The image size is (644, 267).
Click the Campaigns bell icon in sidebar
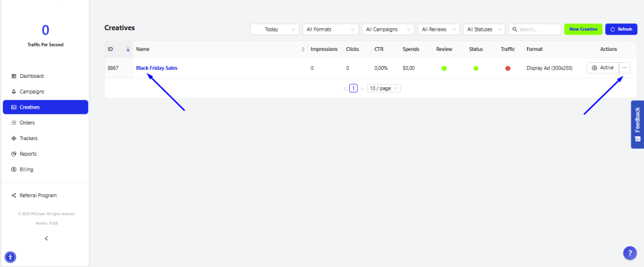click(14, 92)
